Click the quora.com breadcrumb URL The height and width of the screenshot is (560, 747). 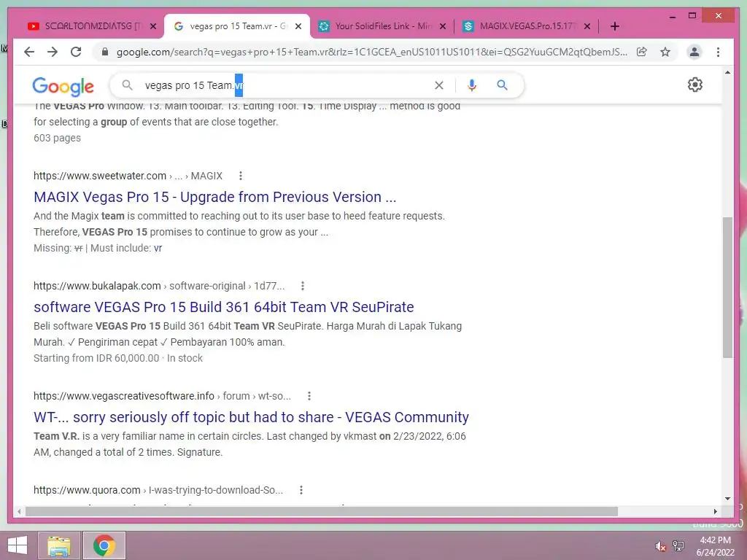pos(158,490)
